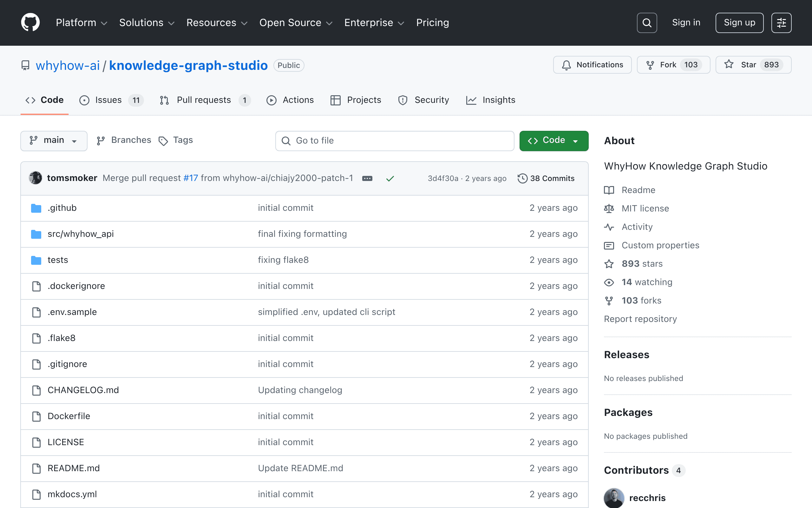Open the mkdocs.yml file name
The height and width of the screenshot is (508, 812).
pyautogui.click(x=72, y=494)
